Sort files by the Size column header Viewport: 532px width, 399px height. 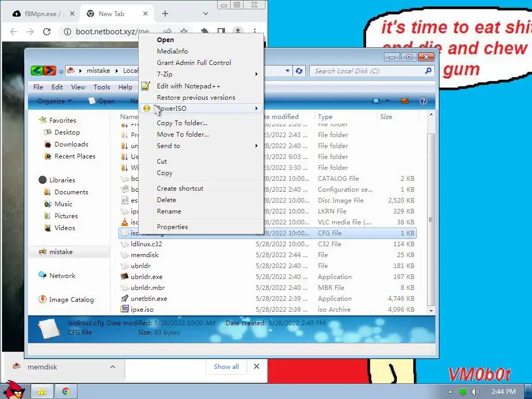386,117
